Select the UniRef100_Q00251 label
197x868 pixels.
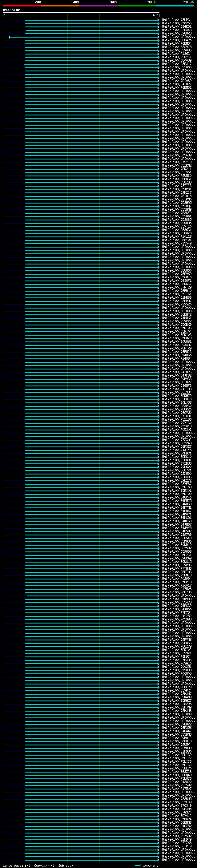(177, 667)
